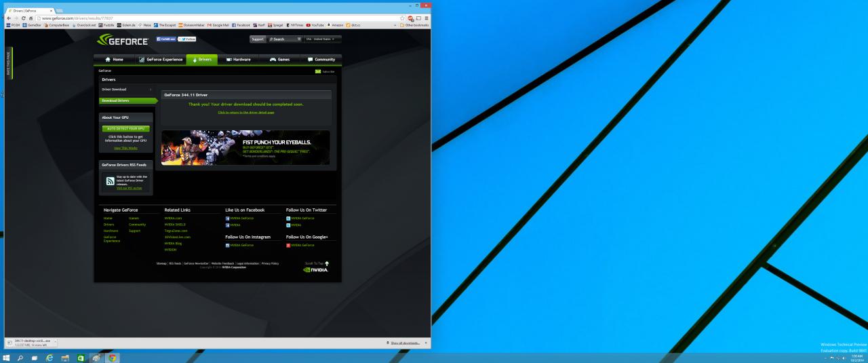868x363 pixels.
Task: Open the Community tab
Action: pyautogui.click(x=321, y=60)
